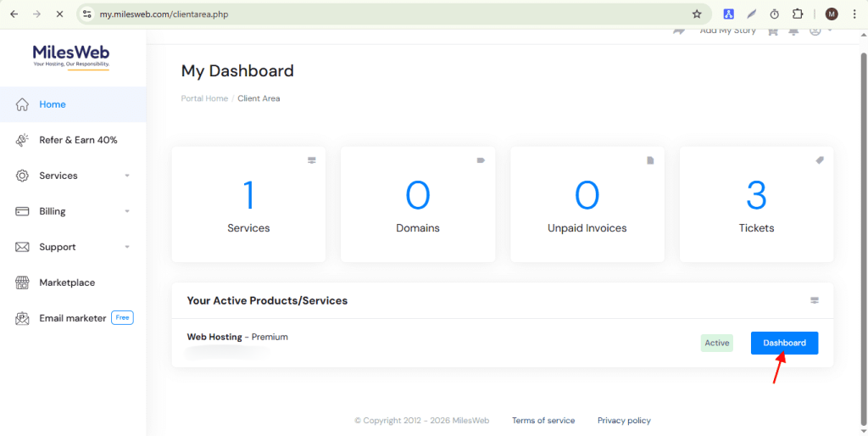Screen dimensions: 868x436
Task: Expand the Support sidebar menu arrow
Action: pos(127,247)
